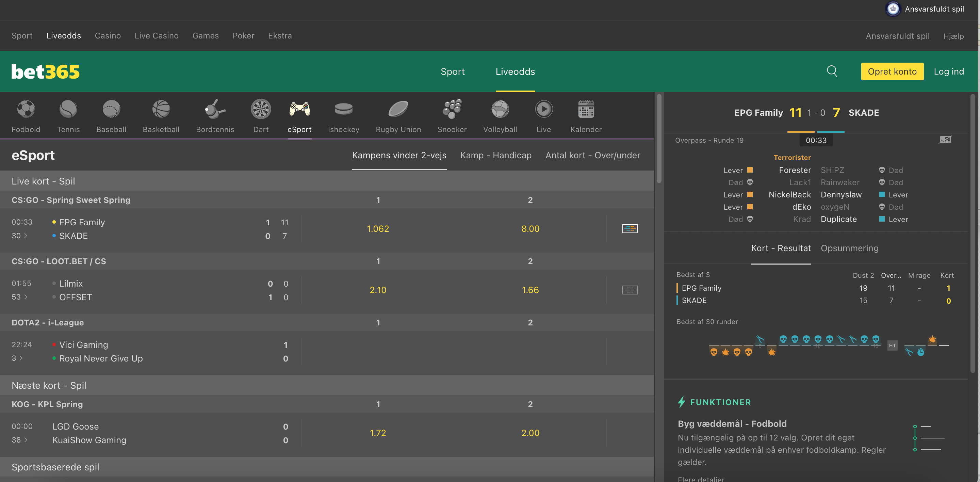Click the bet365 logo
This screenshot has width=980, height=482.
click(x=45, y=71)
